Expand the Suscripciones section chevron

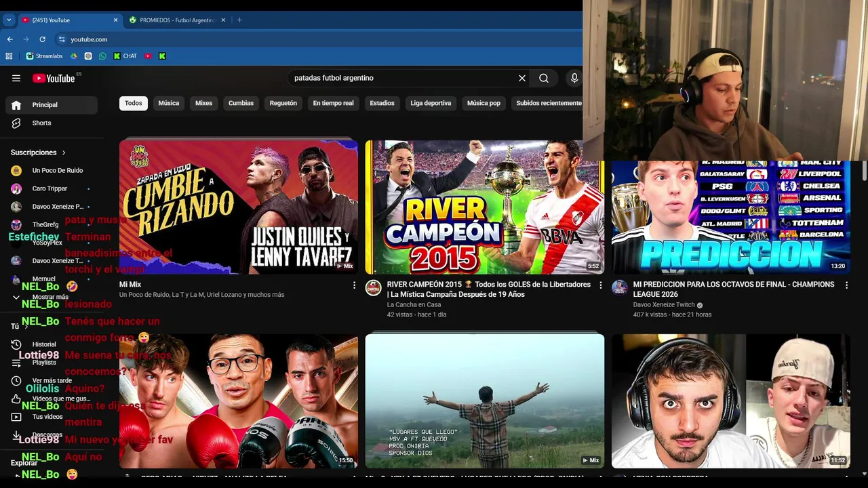pos(64,152)
